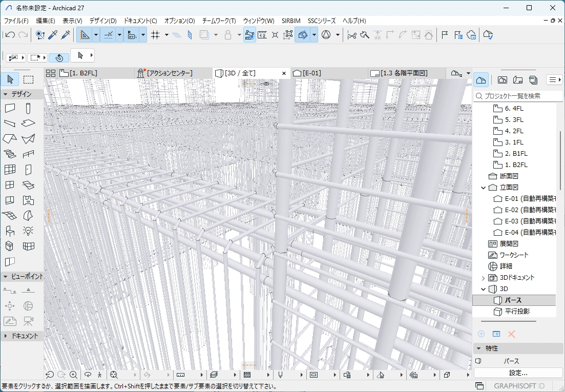This screenshot has width=565, height=392.
Task: Switch to the [1. B2FL] tab
Action: (x=83, y=73)
